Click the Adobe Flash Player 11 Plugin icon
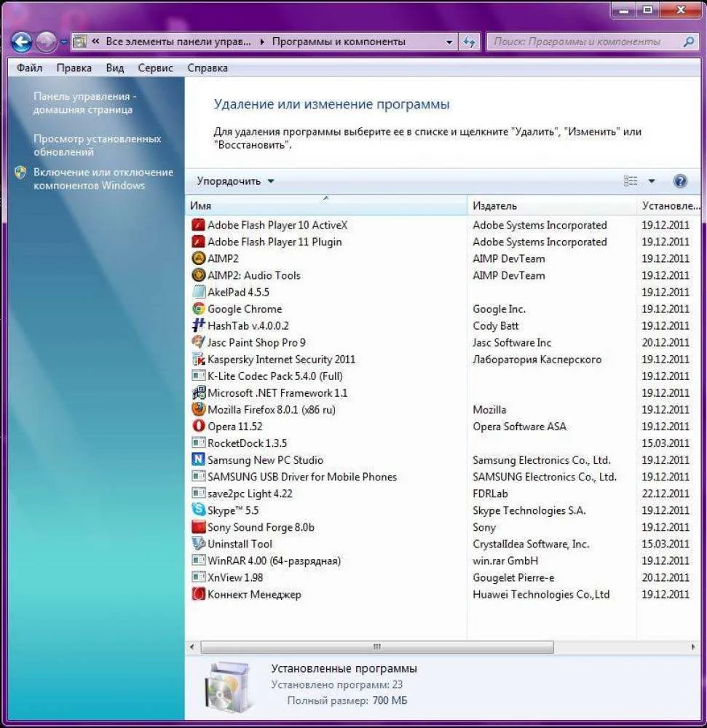 click(x=198, y=242)
